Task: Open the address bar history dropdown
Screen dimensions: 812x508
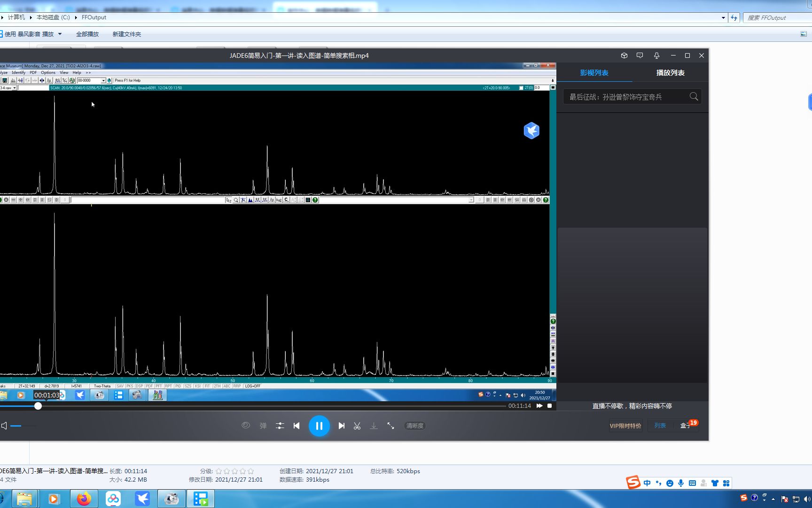Action: [x=723, y=18]
